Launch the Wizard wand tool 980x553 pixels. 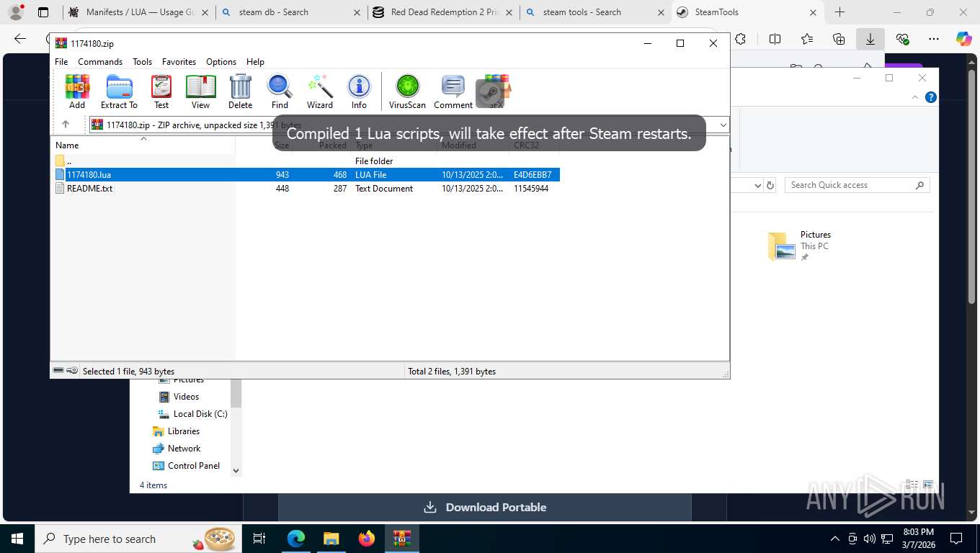[320, 91]
